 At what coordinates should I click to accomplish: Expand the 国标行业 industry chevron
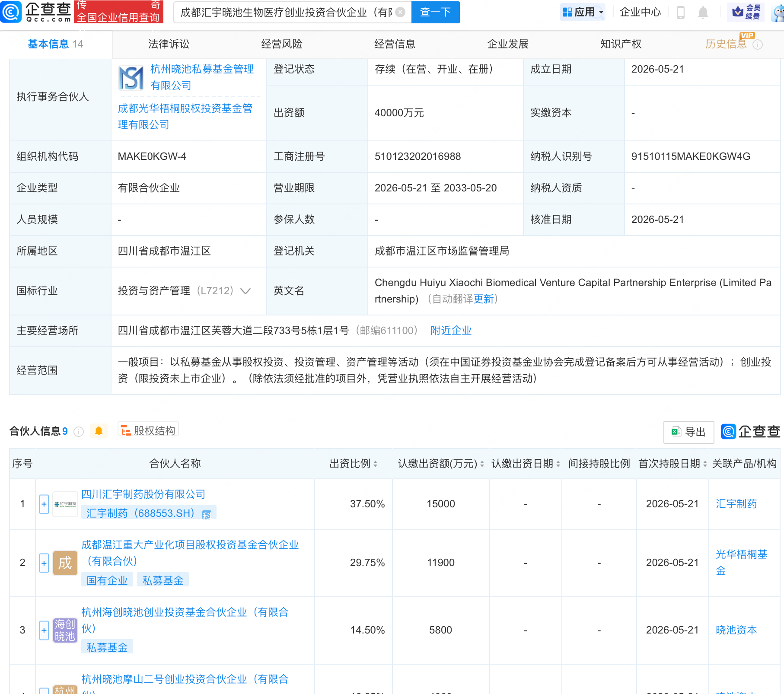(245, 291)
